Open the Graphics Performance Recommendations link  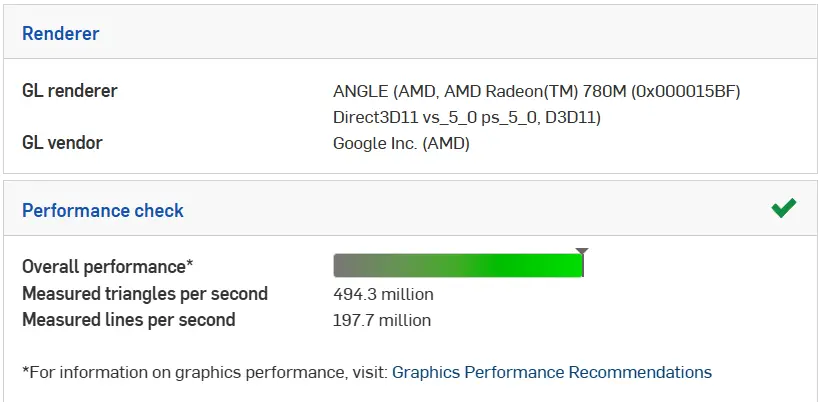pyautogui.click(x=551, y=372)
